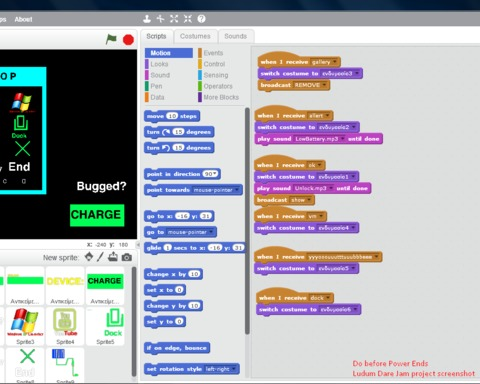Paint a new sprite brush icon
Viewport: 480px width, 384px height.
(100, 257)
